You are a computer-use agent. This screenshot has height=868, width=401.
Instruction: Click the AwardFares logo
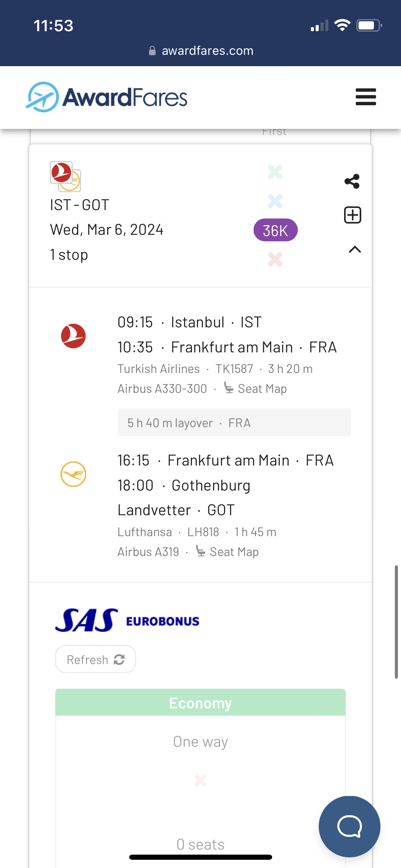click(x=107, y=97)
